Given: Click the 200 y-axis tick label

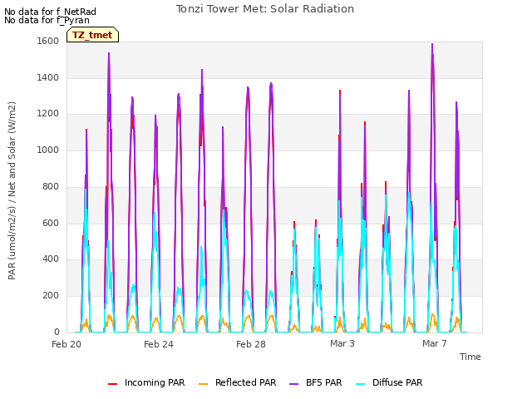Looking at the screenshot, I should tap(51, 296).
